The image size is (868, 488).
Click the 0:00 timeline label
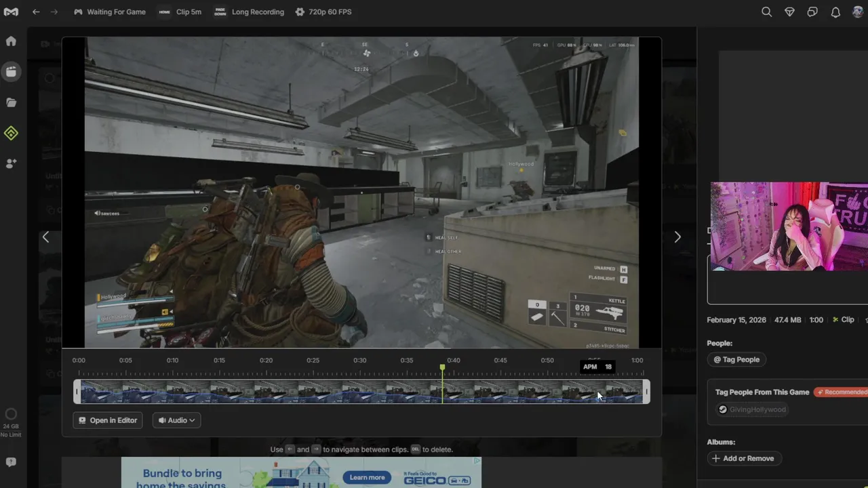(79, 361)
